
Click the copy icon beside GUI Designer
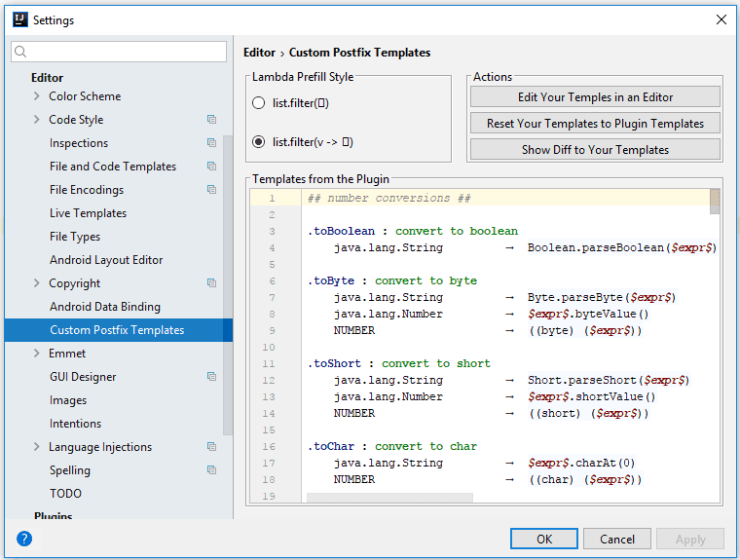tap(211, 377)
